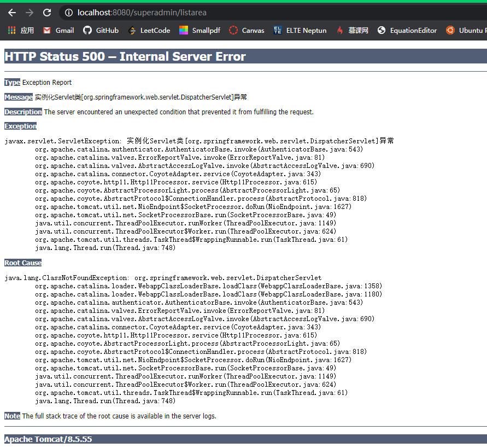Click the HTTP Status 500 heading
The width and height of the screenshot is (487, 448).
point(125,56)
